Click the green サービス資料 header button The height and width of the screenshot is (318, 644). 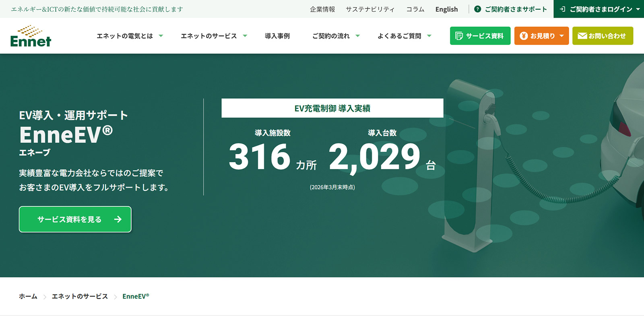pyautogui.click(x=480, y=36)
